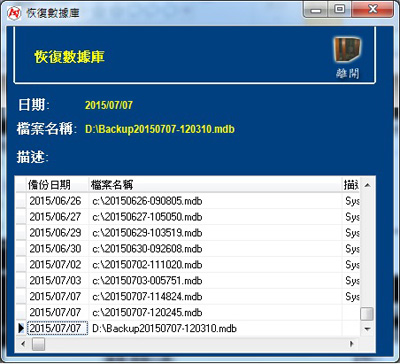
Task: Click the yellow date value 2015/07/07
Action: [x=109, y=106]
